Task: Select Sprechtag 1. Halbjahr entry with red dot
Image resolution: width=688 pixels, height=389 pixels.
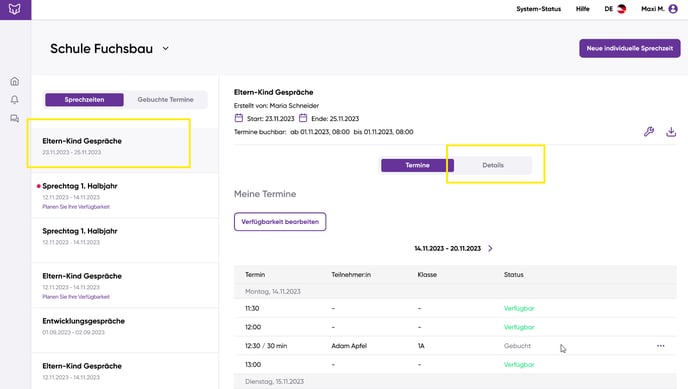Action: [x=125, y=195]
